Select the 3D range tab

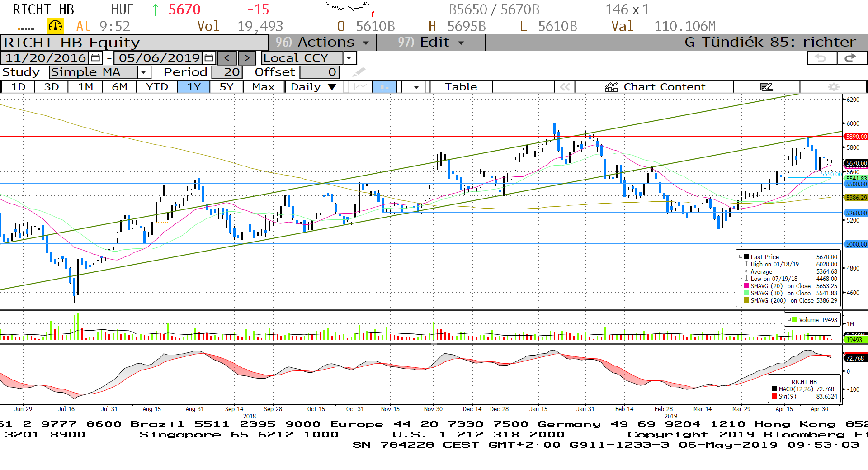point(52,87)
